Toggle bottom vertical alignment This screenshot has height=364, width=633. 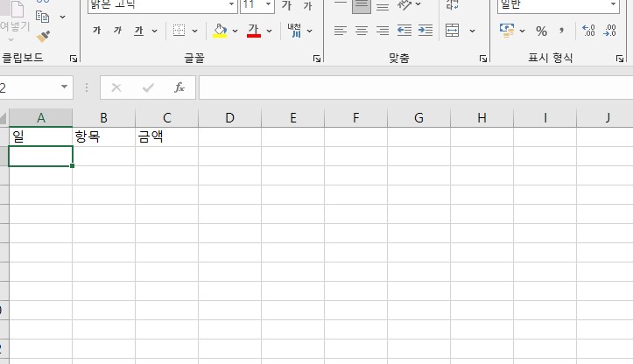click(x=383, y=7)
